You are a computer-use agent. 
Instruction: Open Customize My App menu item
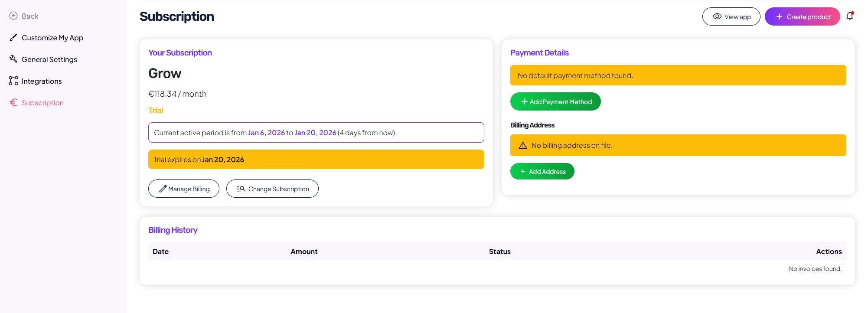tap(52, 38)
